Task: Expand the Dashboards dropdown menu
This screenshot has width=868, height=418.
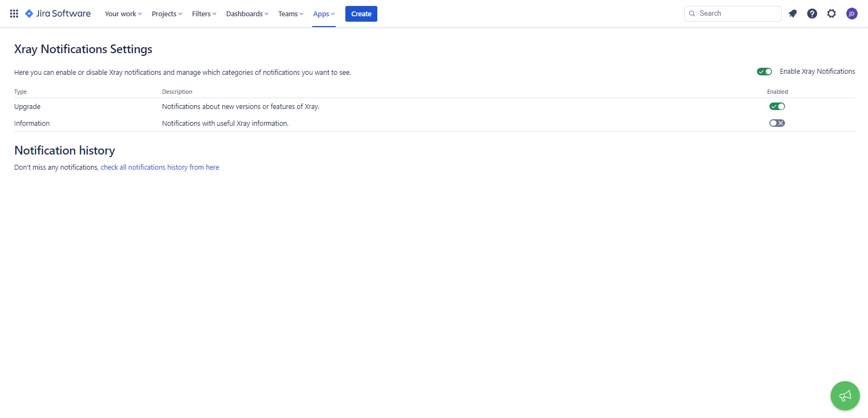Action: pos(247,14)
